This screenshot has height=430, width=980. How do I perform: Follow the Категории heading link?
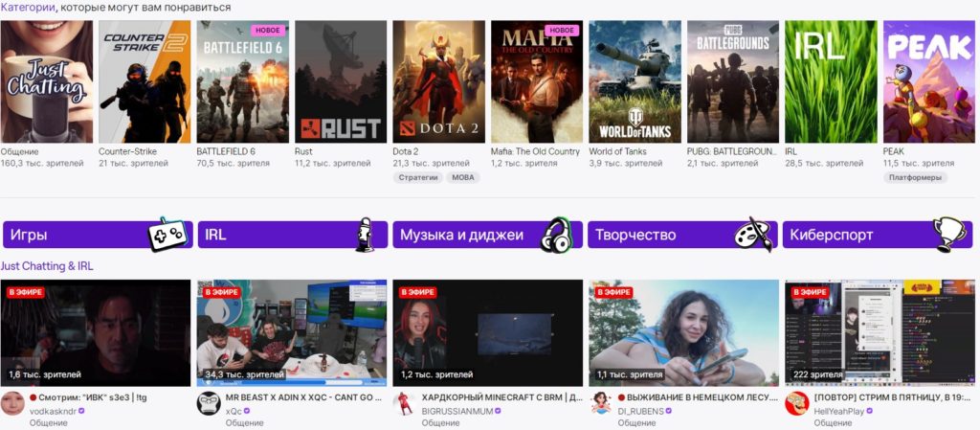28,8
